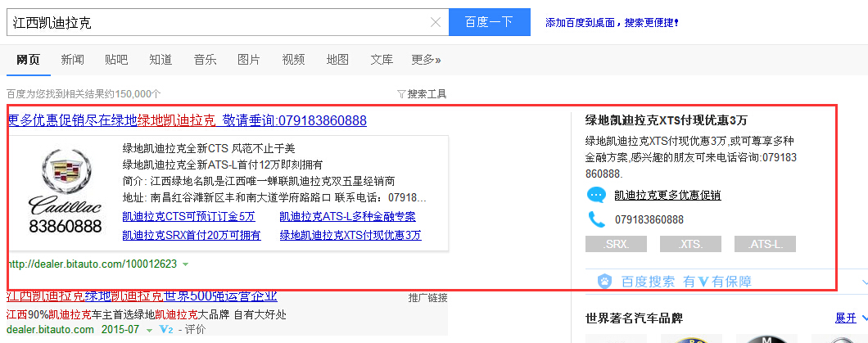Image resolution: width=868 pixels, height=343 pixels.
Task: Open the 更多优惠促销尽在绿地 result title
Action: pyautogui.click(x=187, y=120)
